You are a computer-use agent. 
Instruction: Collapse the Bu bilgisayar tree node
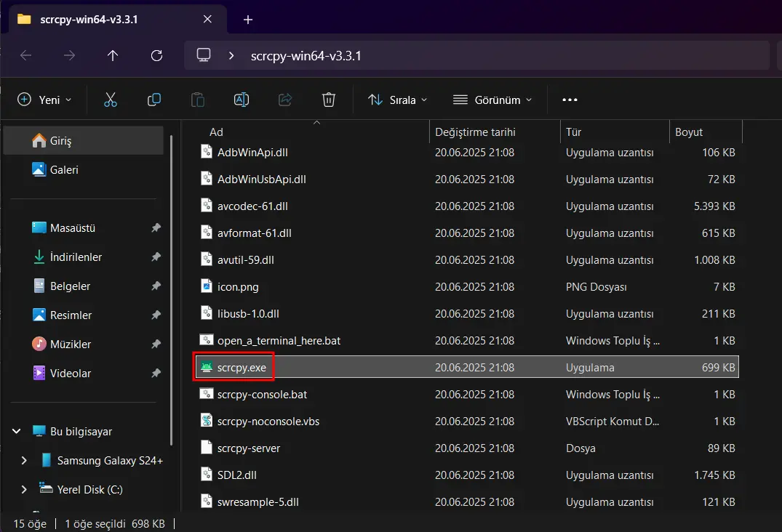17,431
